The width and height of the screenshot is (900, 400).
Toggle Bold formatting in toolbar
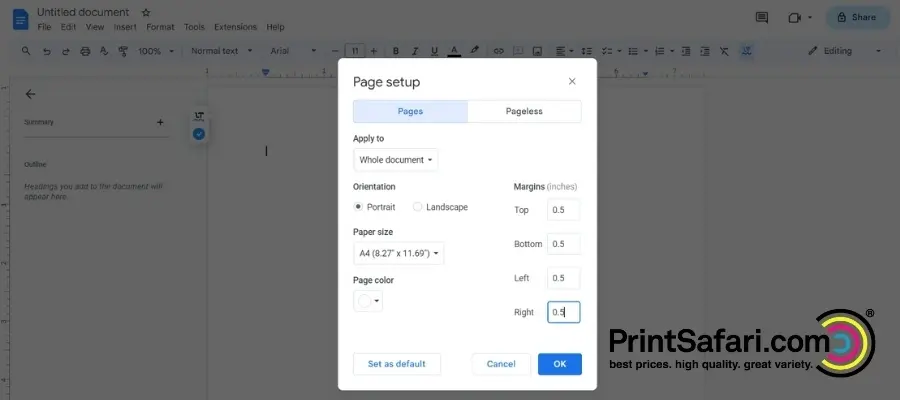point(395,51)
